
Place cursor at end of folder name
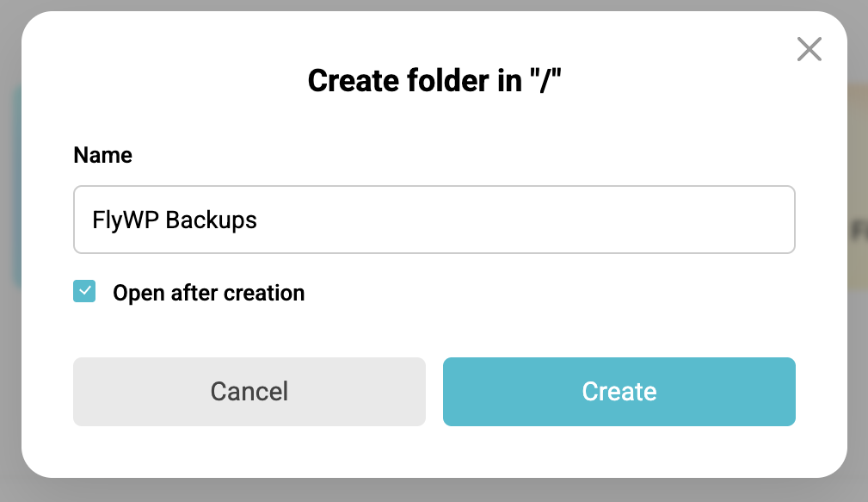click(x=259, y=220)
